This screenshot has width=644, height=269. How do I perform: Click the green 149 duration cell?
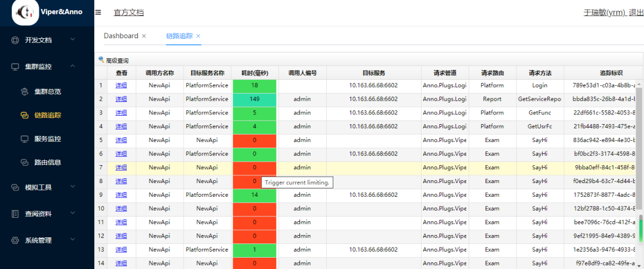[255, 99]
